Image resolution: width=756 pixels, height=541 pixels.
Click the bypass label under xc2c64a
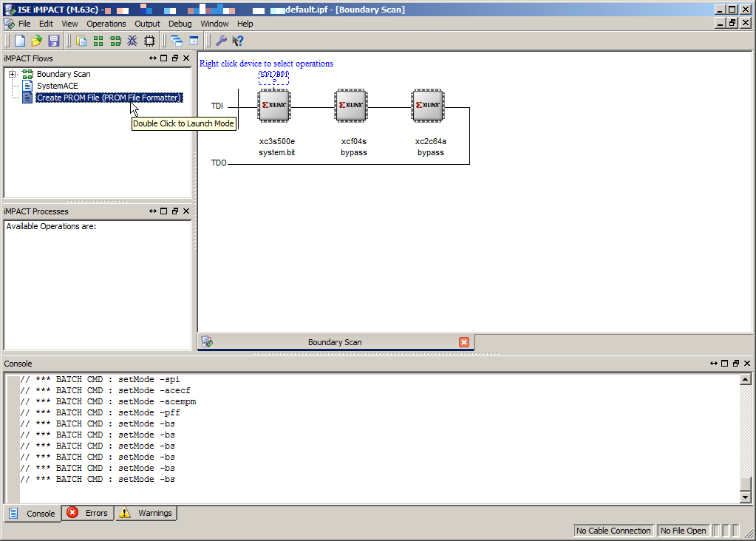click(x=431, y=152)
